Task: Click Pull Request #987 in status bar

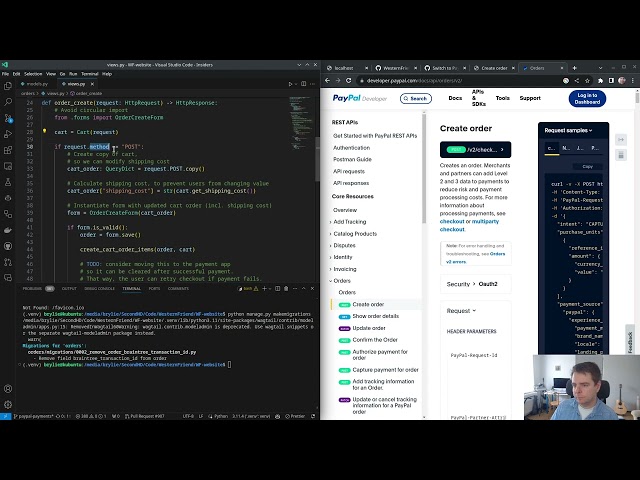Action: (x=144, y=416)
